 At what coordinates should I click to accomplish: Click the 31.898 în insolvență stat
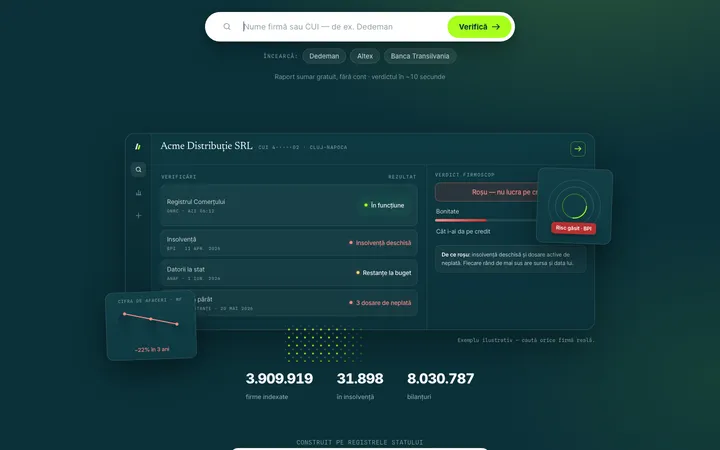[x=360, y=386]
